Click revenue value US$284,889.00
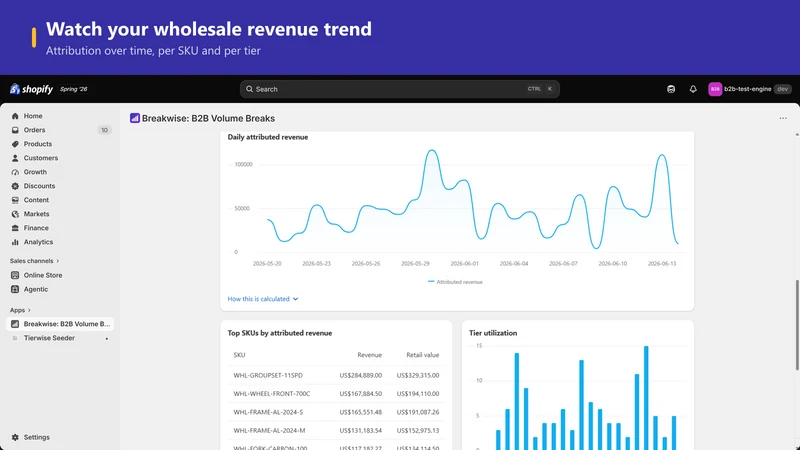Viewport: 800px width, 450px height. (x=361, y=375)
